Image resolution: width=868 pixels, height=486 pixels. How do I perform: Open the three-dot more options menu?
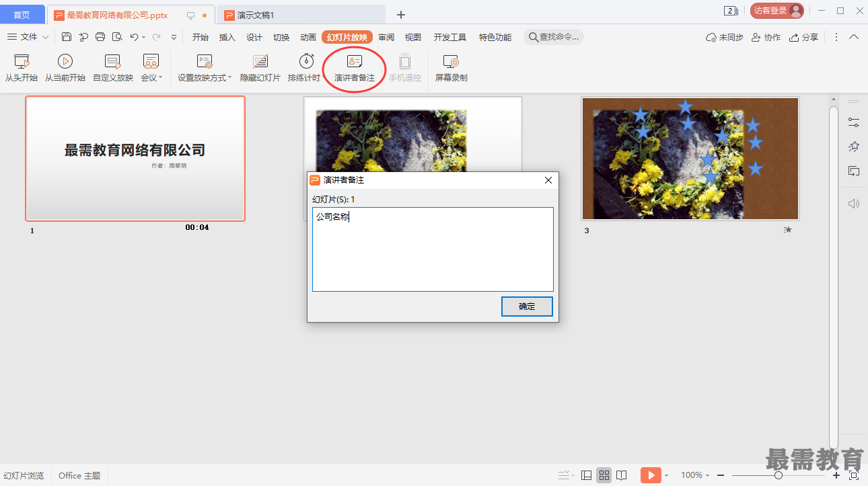[836, 37]
